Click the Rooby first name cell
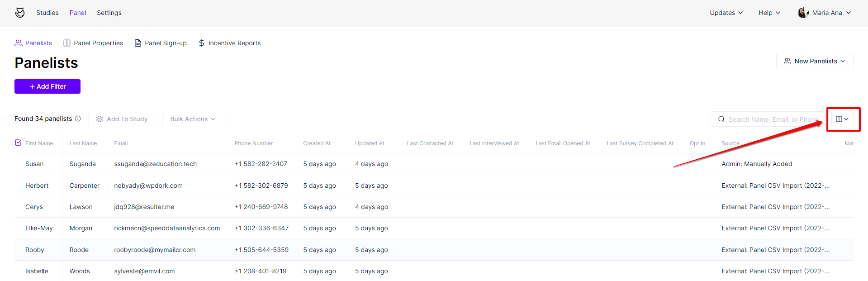868x281 pixels. point(35,250)
